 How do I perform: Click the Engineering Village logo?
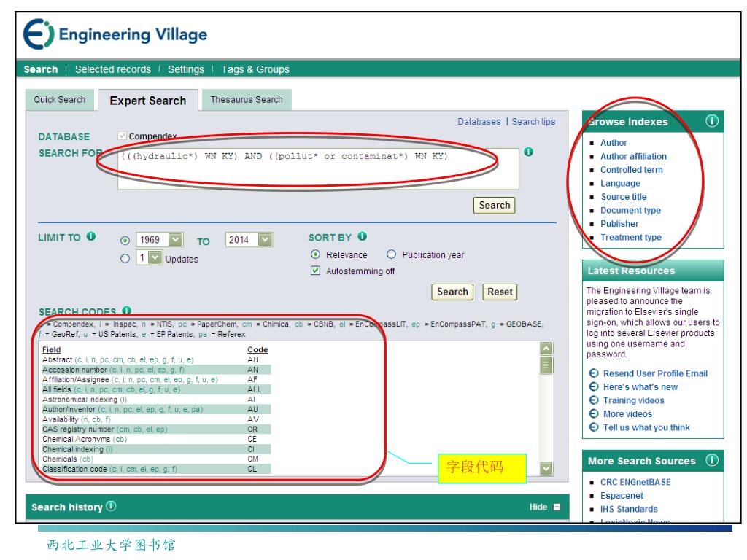pos(115,34)
